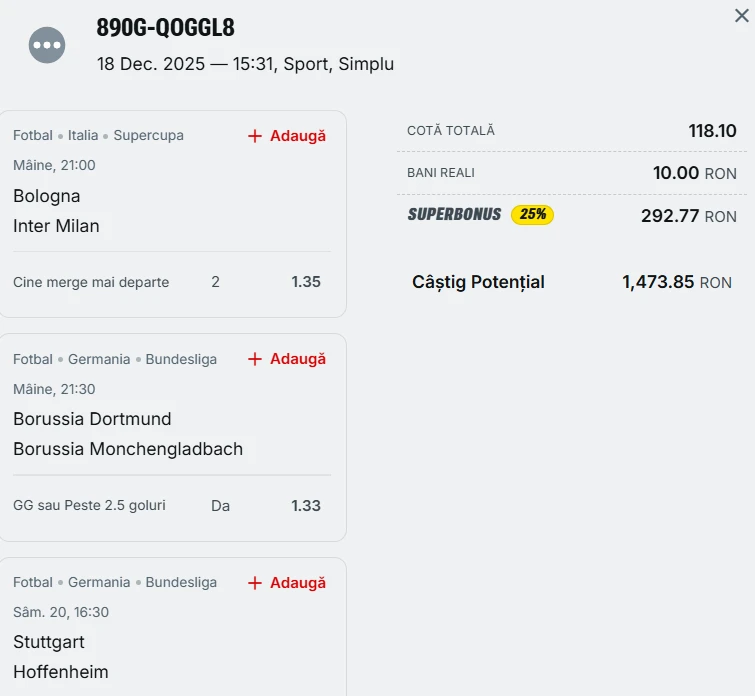Select the 1.33 odds value
Image resolution: width=755 pixels, height=696 pixels.
point(306,506)
